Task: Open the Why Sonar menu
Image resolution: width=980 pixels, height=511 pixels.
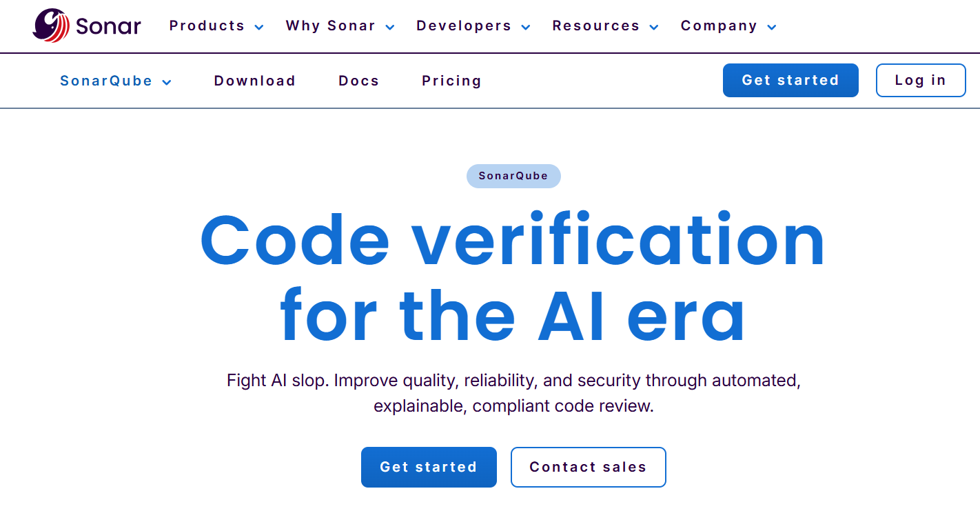Action: click(x=329, y=26)
